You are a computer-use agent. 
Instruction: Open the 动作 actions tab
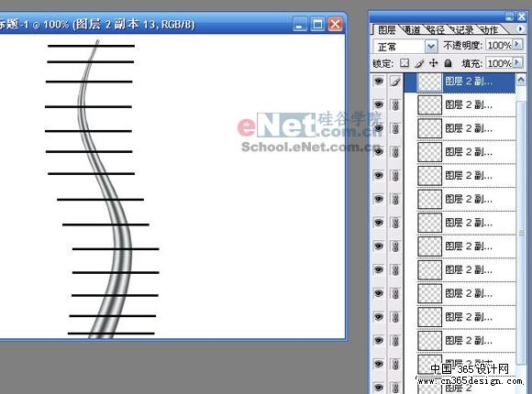click(490, 30)
